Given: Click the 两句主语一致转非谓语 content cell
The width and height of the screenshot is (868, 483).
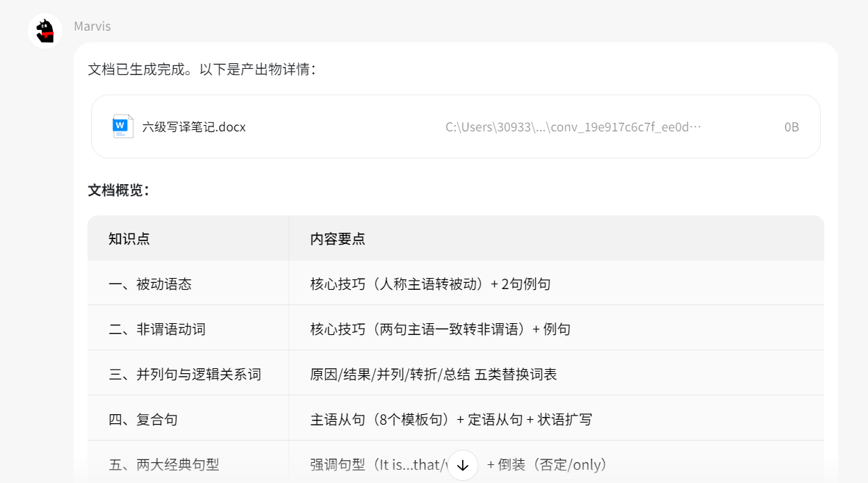Looking at the screenshot, I should tap(557, 328).
